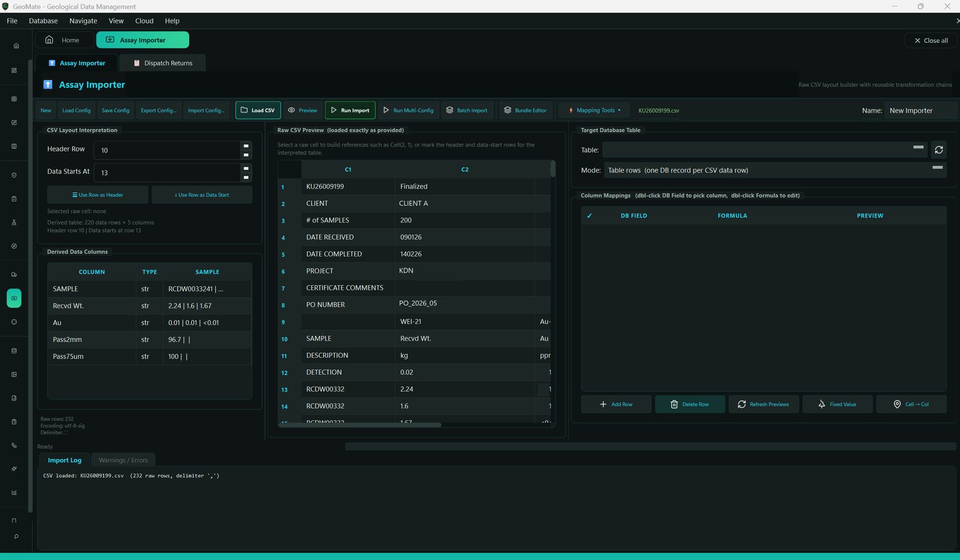Decrement the Data Starts At value
Viewport: 960px width, 560px height.
pyautogui.click(x=246, y=177)
